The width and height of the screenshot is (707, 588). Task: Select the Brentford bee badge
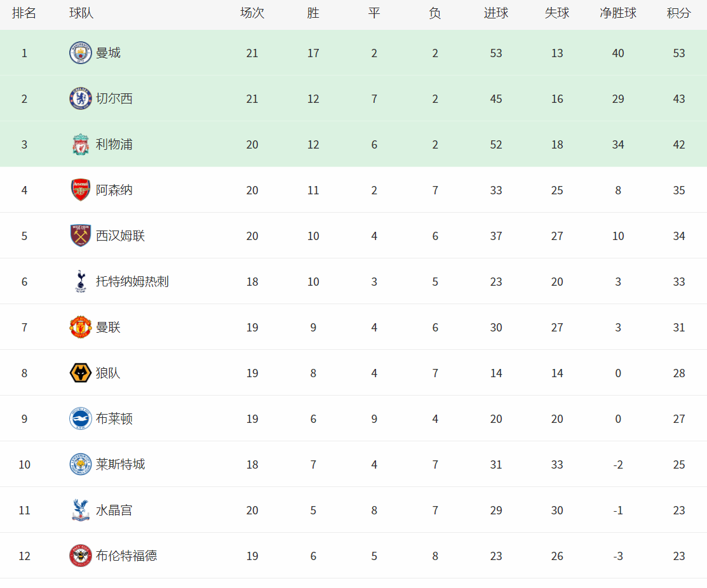click(x=81, y=556)
